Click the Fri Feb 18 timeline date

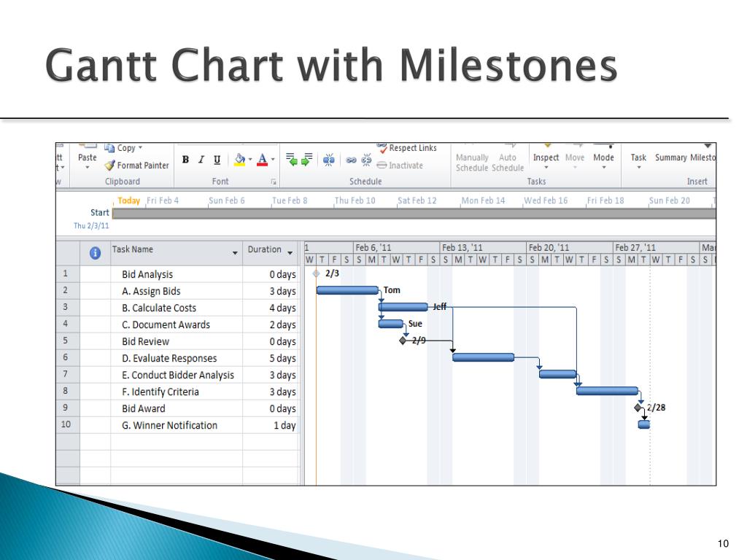click(x=605, y=201)
